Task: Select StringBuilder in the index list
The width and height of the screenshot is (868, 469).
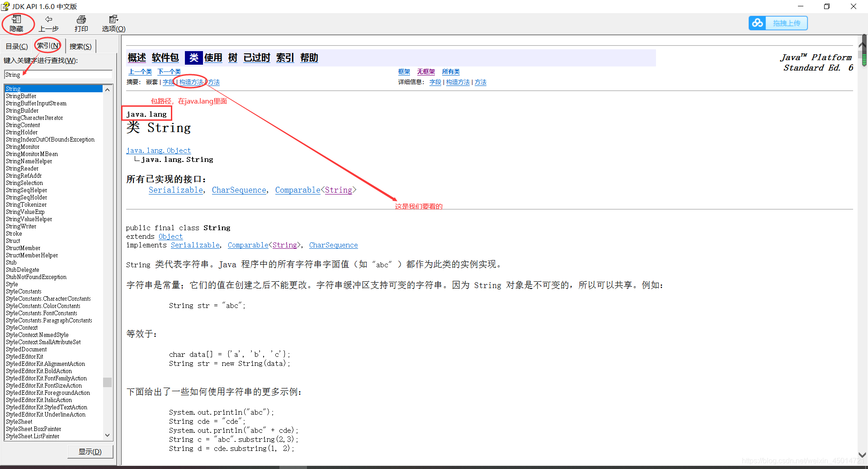Action: pos(22,110)
